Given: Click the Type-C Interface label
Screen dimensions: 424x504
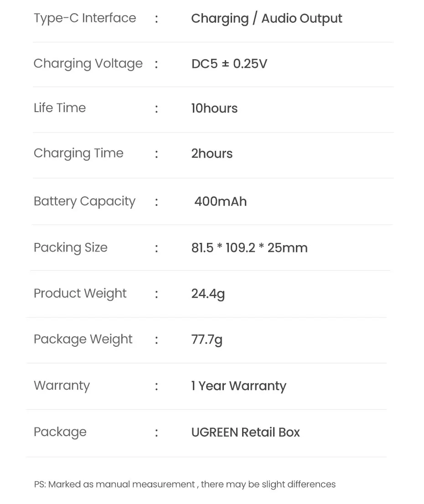Looking at the screenshot, I should tap(85, 18).
